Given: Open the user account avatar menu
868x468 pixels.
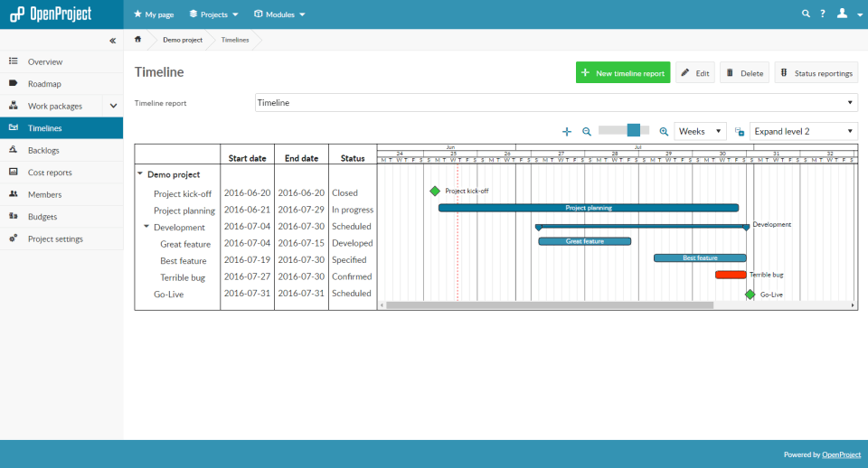Looking at the screenshot, I should [x=849, y=14].
